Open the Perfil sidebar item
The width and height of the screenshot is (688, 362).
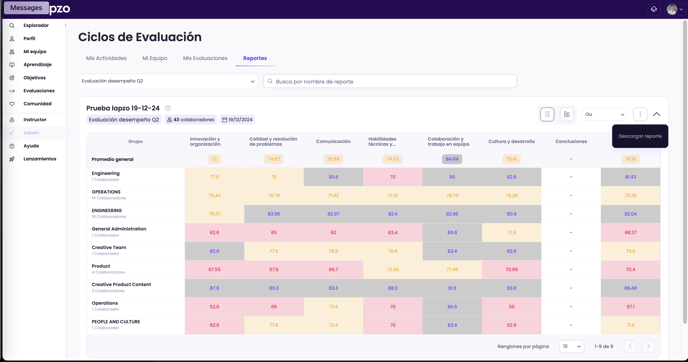[30, 39]
